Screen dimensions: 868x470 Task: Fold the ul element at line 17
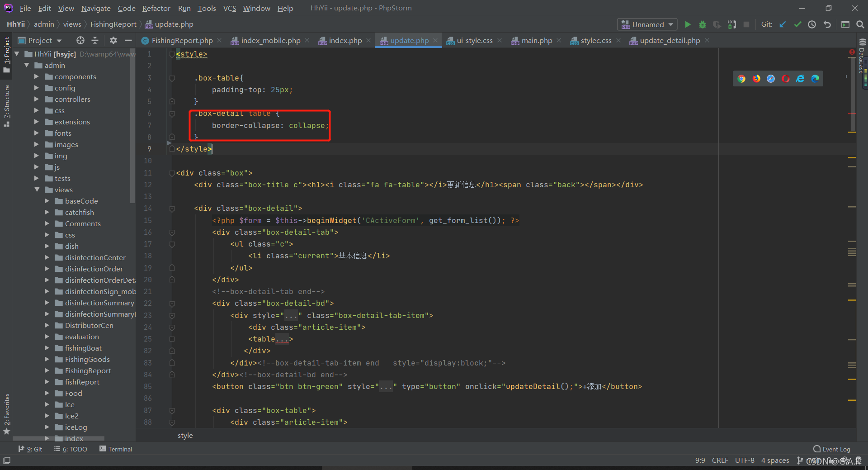pyautogui.click(x=172, y=244)
